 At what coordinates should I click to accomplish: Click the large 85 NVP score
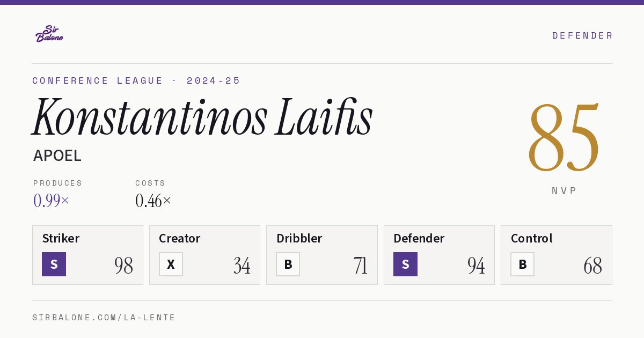(x=564, y=138)
